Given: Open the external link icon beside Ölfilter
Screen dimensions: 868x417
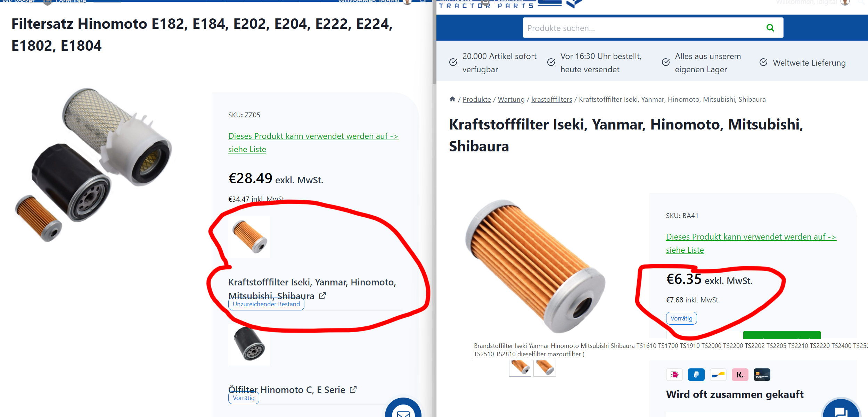Looking at the screenshot, I should coord(353,389).
